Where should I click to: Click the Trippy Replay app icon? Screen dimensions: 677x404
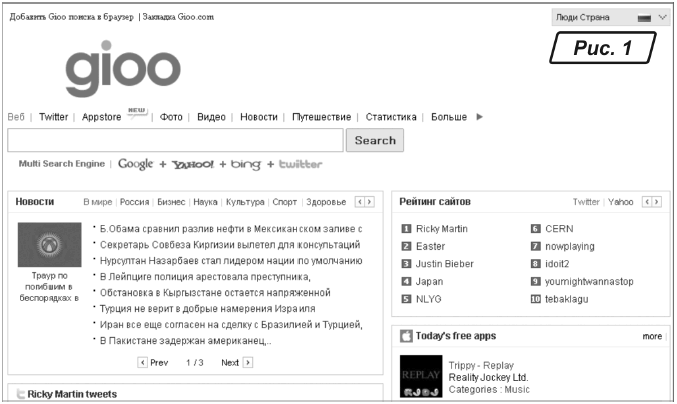pyautogui.click(x=420, y=376)
